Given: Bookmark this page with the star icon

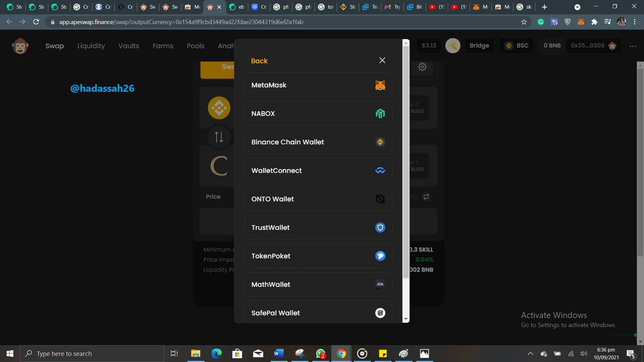Looking at the screenshot, I should pyautogui.click(x=524, y=22).
